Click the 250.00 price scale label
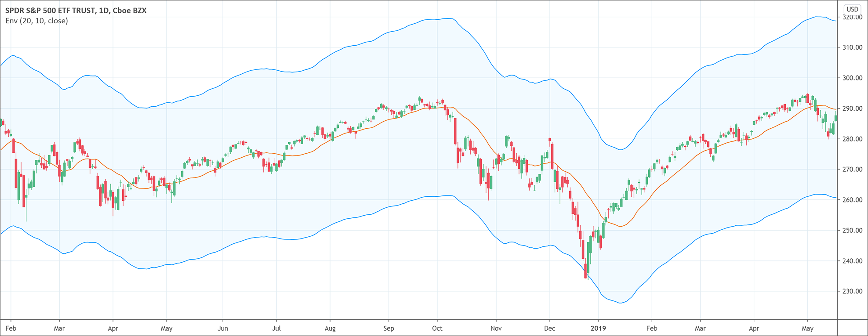 click(x=853, y=230)
